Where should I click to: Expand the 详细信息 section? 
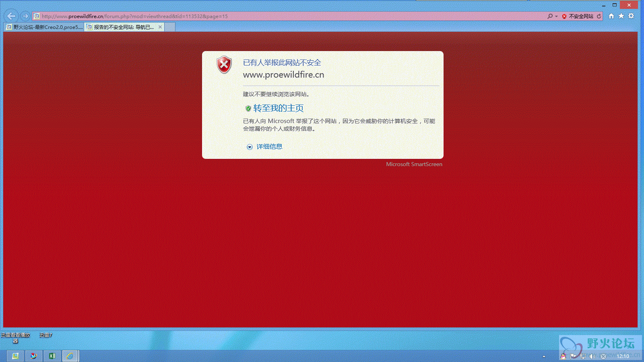[x=250, y=147]
